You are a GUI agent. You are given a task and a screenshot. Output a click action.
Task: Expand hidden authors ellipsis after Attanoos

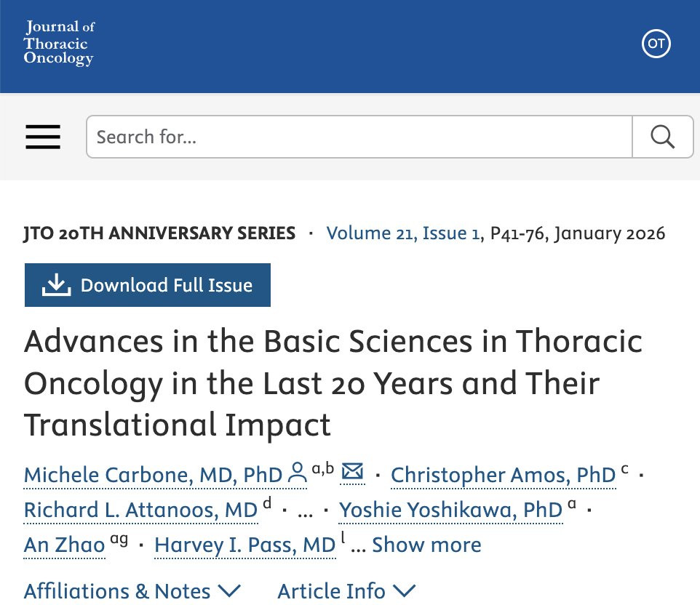tap(306, 511)
